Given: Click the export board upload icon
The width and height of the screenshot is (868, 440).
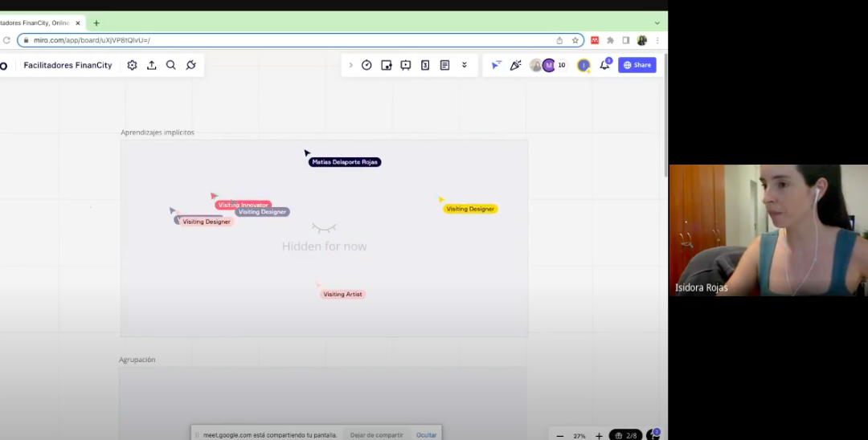Looking at the screenshot, I should coord(151,65).
